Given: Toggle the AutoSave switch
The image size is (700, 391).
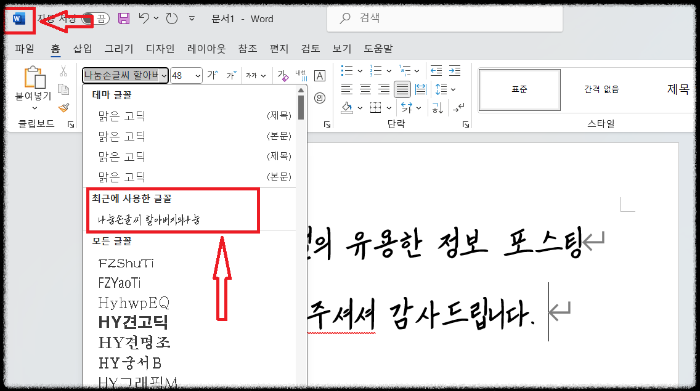Looking at the screenshot, I should [x=95, y=19].
